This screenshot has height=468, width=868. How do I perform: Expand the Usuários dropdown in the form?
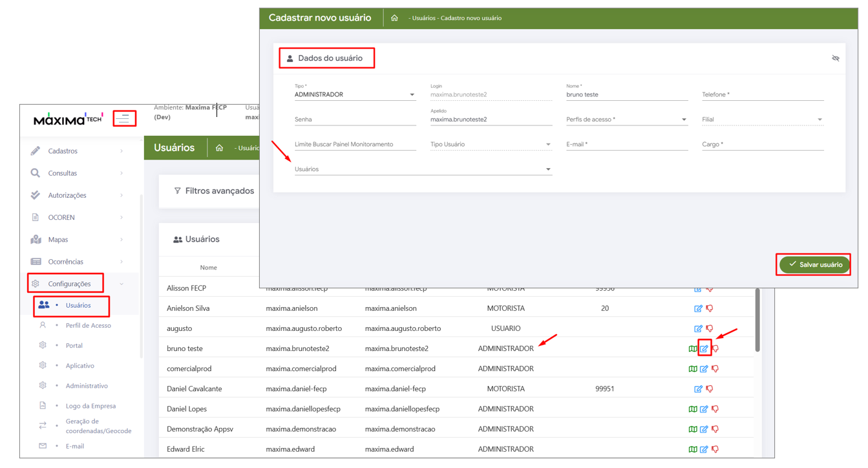[423, 169]
